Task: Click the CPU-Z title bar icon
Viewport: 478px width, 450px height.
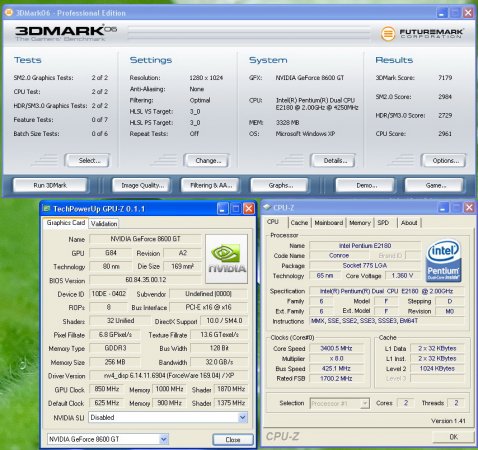Action: click(x=267, y=207)
